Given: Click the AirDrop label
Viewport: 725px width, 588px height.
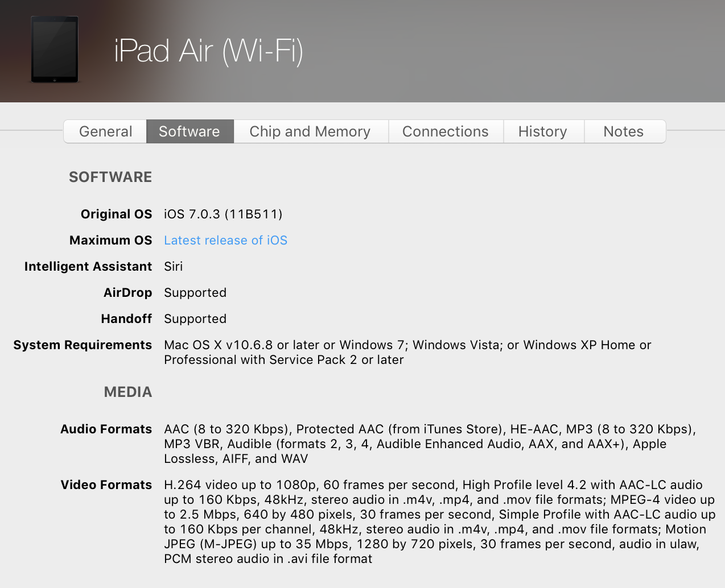Looking at the screenshot, I should click(x=127, y=293).
